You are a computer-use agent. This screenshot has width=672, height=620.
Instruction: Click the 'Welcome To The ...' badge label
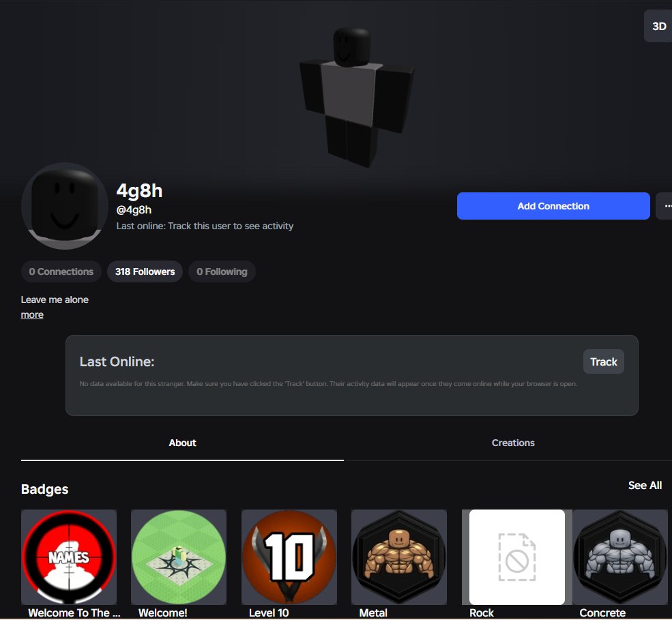pos(74,613)
